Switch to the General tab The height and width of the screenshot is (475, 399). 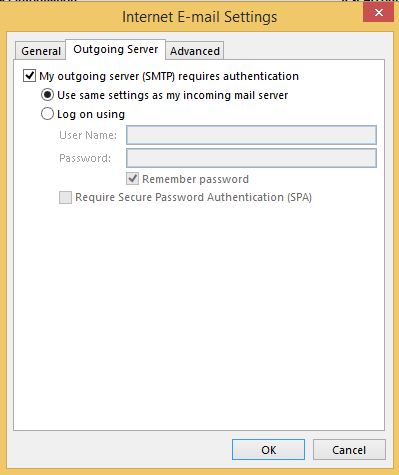pyautogui.click(x=40, y=51)
